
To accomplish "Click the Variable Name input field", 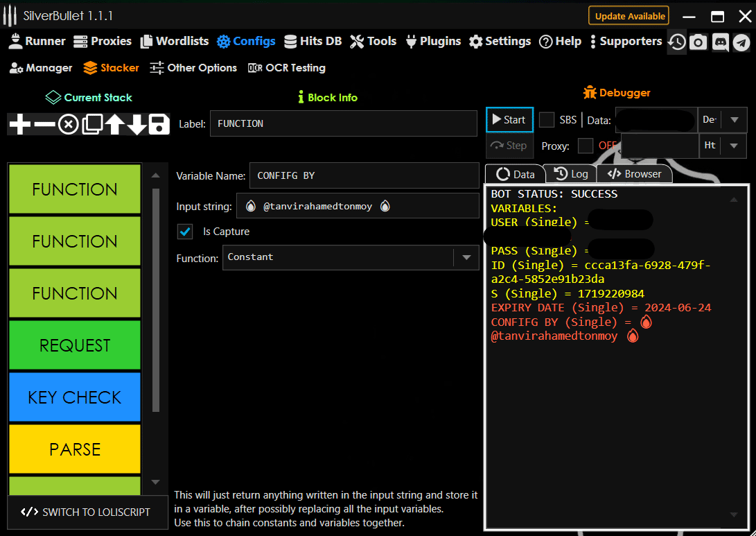I will click(364, 175).
